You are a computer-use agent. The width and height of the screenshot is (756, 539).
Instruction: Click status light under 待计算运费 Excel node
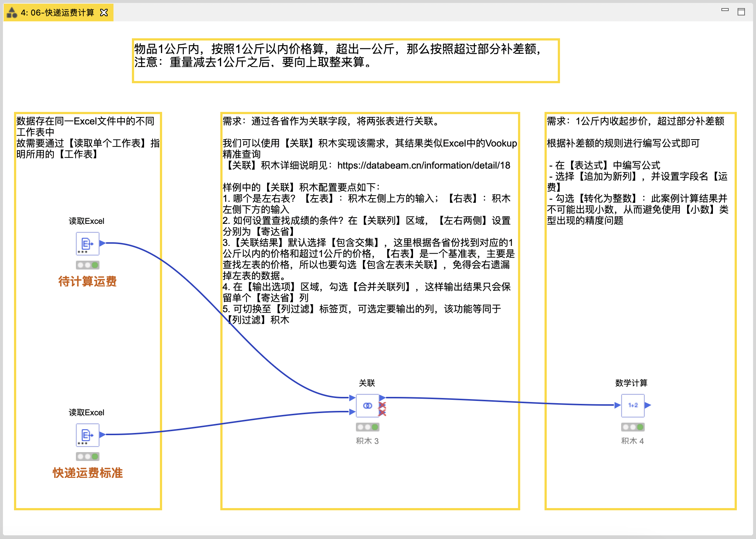click(87, 265)
